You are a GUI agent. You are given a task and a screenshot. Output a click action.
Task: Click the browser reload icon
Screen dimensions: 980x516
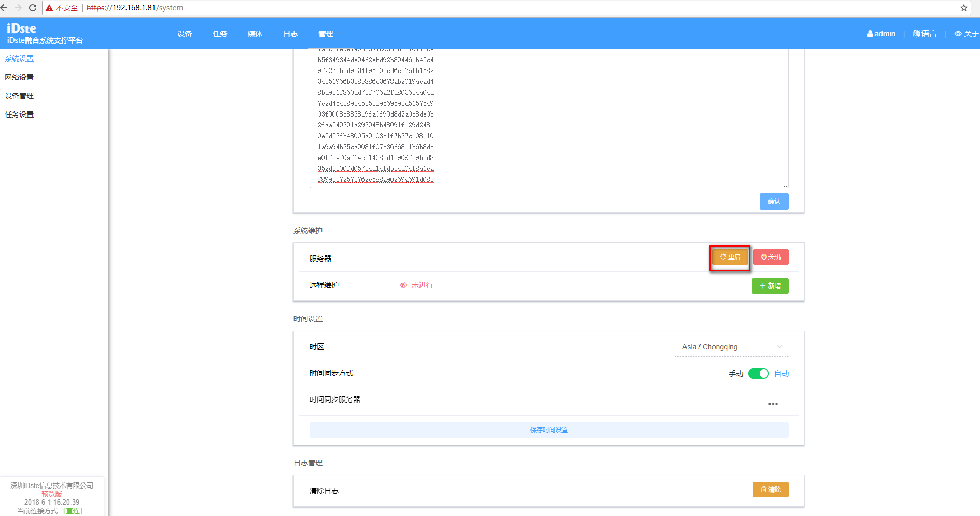pyautogui.click(x=33, y=8)
